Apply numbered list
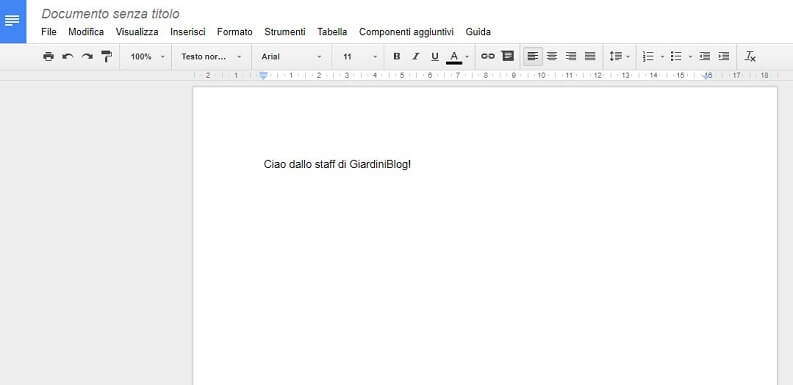 pos(648,57)
